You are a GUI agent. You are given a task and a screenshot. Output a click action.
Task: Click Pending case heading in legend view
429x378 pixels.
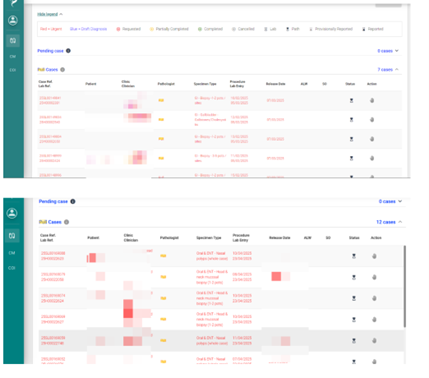click(50, 51)
